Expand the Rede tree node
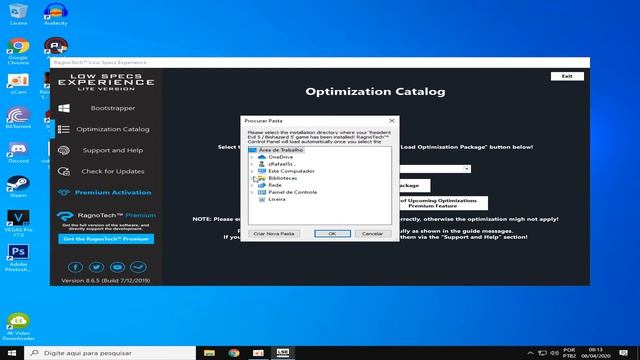640x360 pixels. (252, 185)
